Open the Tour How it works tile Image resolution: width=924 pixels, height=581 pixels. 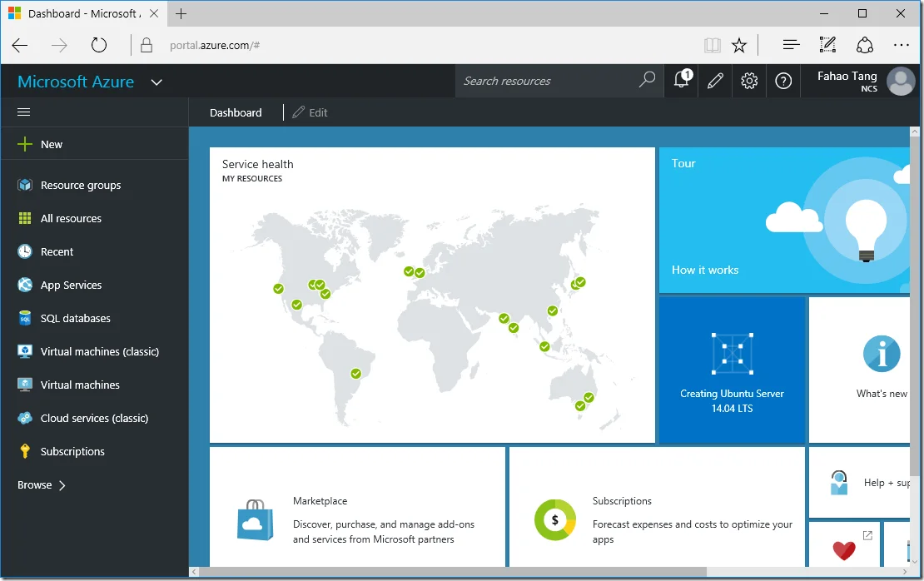pos(784,221)
